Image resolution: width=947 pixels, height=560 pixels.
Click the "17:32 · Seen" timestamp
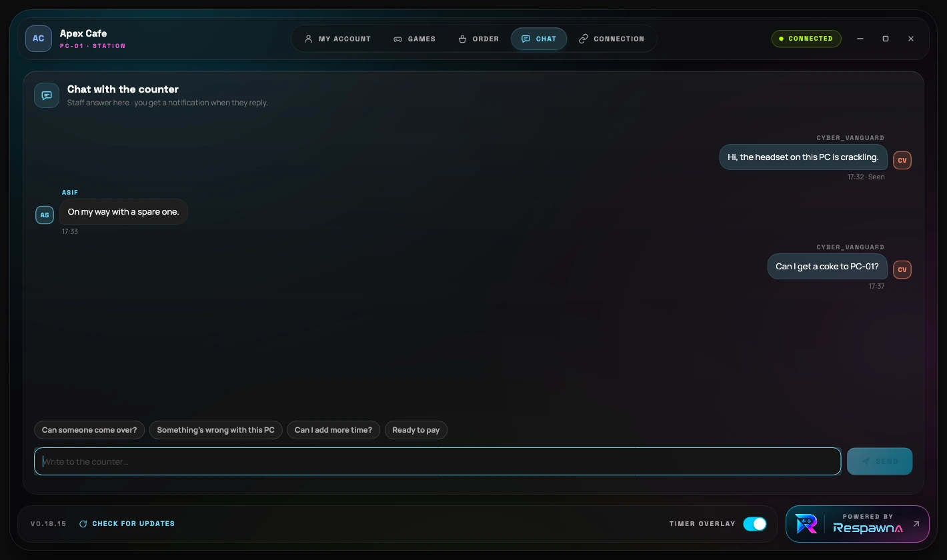coord(866,177)
